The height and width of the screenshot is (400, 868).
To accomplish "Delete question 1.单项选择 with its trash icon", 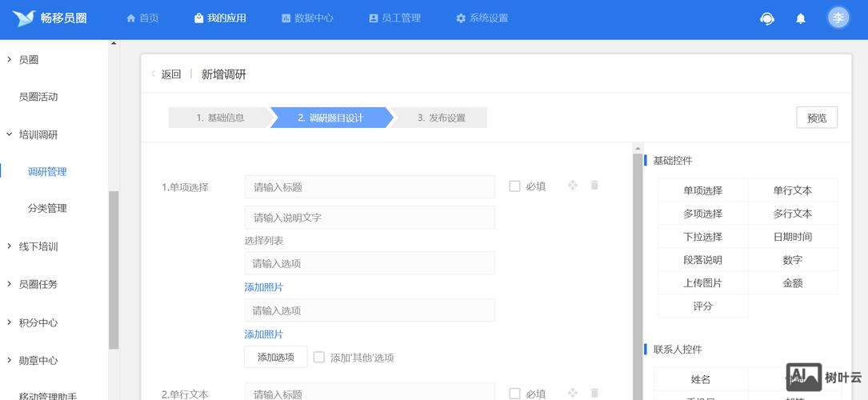I will (x=594, y=186).
